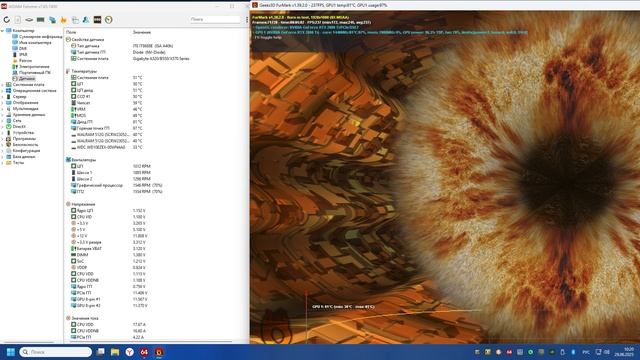Screen dimensions: 640x360
Task: Select the Температуры group heading
Action: pyautogui.click(x=81, y=71)
